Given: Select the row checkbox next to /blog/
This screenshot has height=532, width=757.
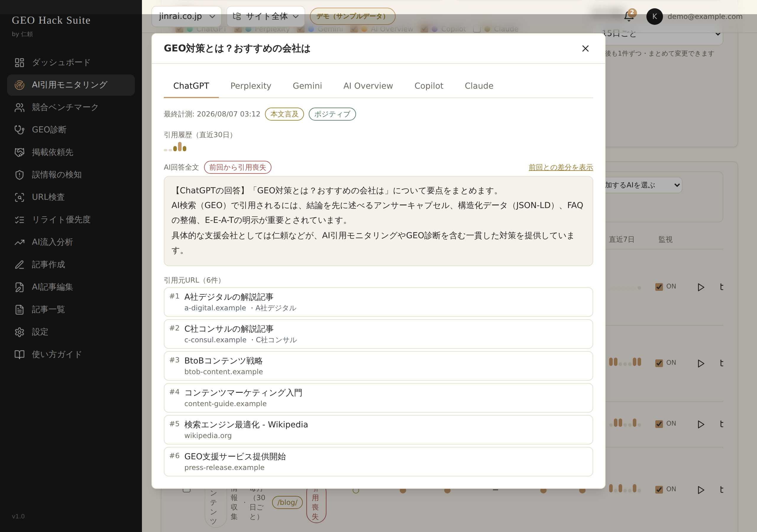Looking at the screenshot, I should coord(187,490).
